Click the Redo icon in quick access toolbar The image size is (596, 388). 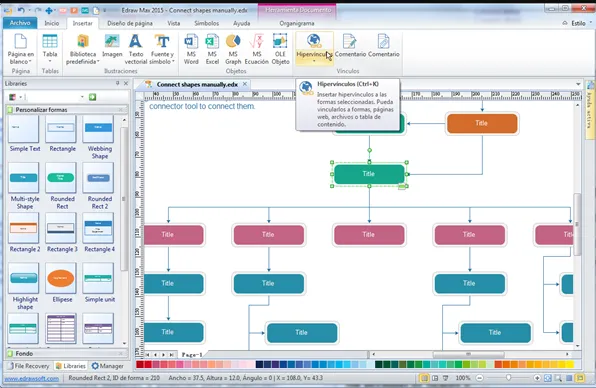coord(37,10)
